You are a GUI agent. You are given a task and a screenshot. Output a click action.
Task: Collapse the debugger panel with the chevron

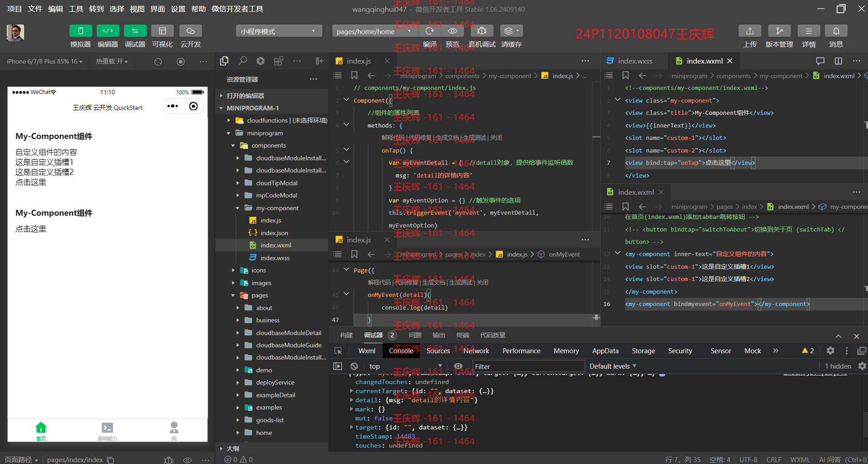[838, 336]
